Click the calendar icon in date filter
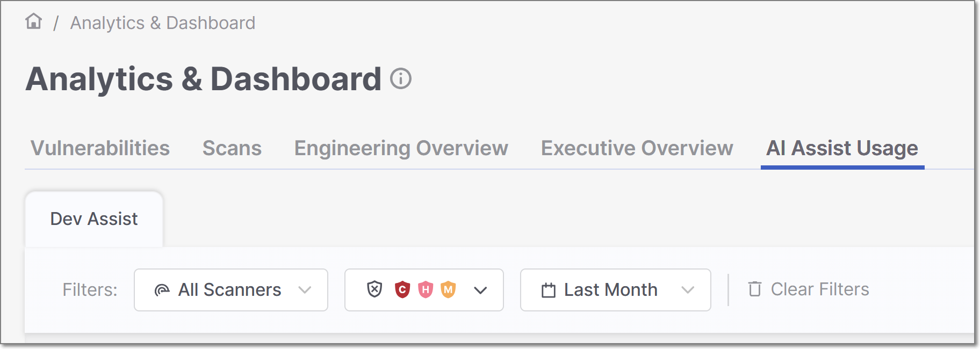Screen dimensions: 980x349 click(x=549, y=290)
